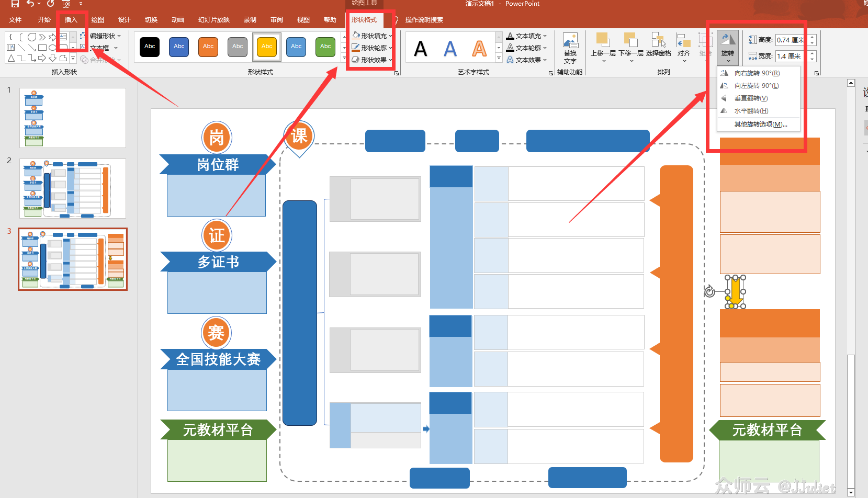This screenshot has width=868, height=498.
Task: Open the 对齐 align dropdown
Action: [x=684, y=48]
